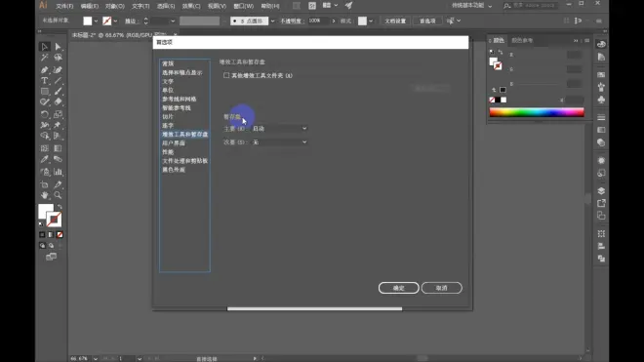This screenshot has width=644, height=362.
Task: Open the Layers panel icon in dock
Action: [x=601, y=190]
